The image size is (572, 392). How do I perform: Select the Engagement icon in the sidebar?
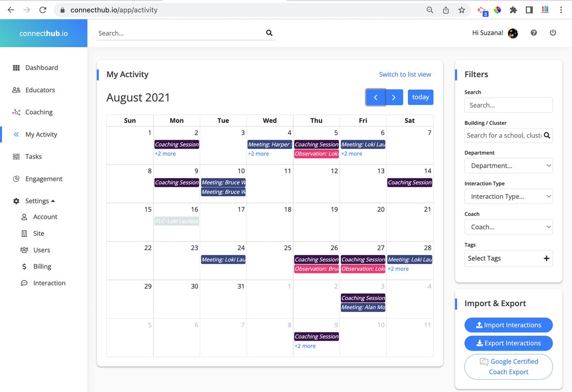pyautogui.click(x=16, y=179)
